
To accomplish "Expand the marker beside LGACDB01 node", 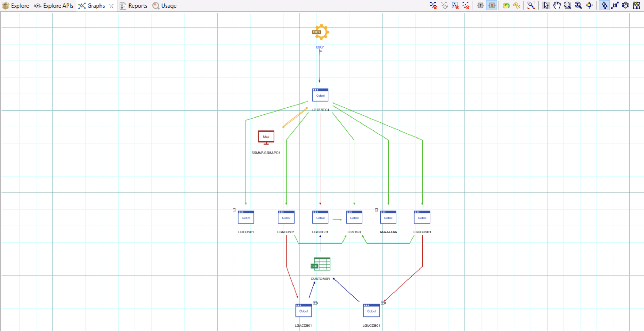I will 315,303.
